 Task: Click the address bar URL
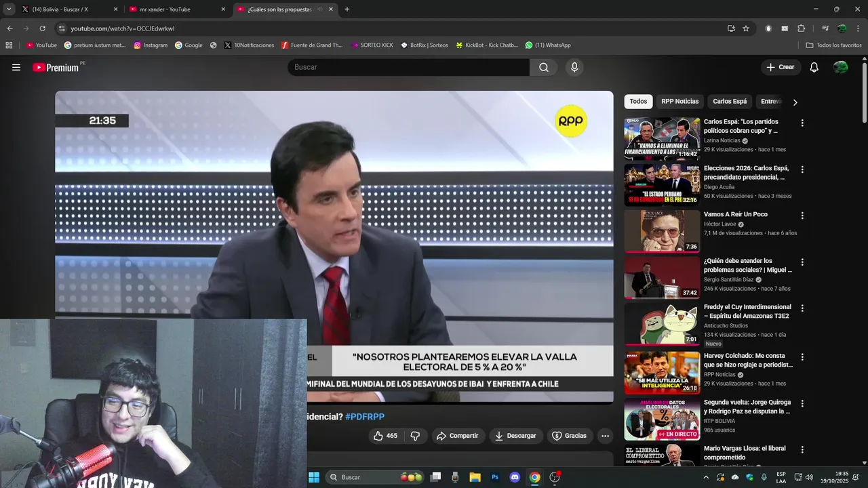(123, 28)
